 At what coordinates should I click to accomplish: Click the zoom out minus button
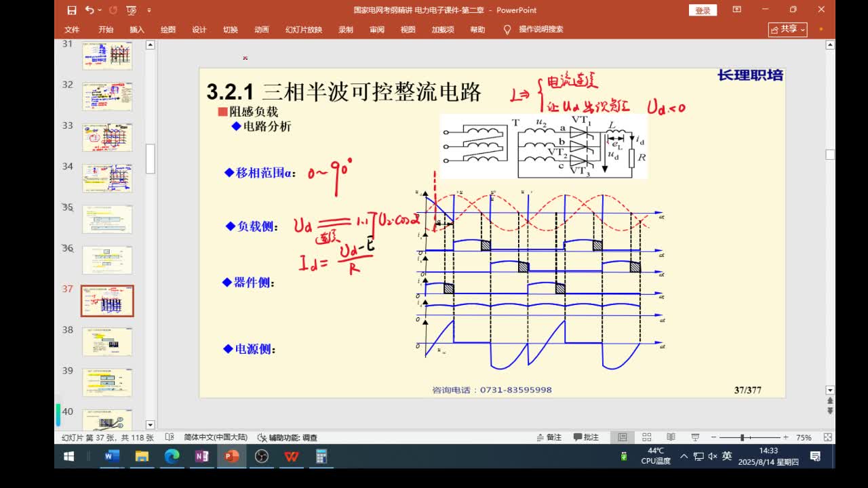point(715,438)
